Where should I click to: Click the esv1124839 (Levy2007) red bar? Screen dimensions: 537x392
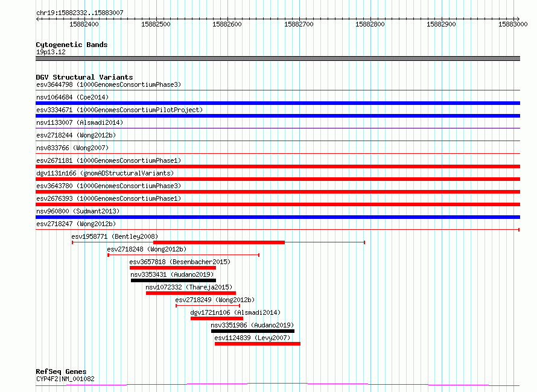point(258,344)
